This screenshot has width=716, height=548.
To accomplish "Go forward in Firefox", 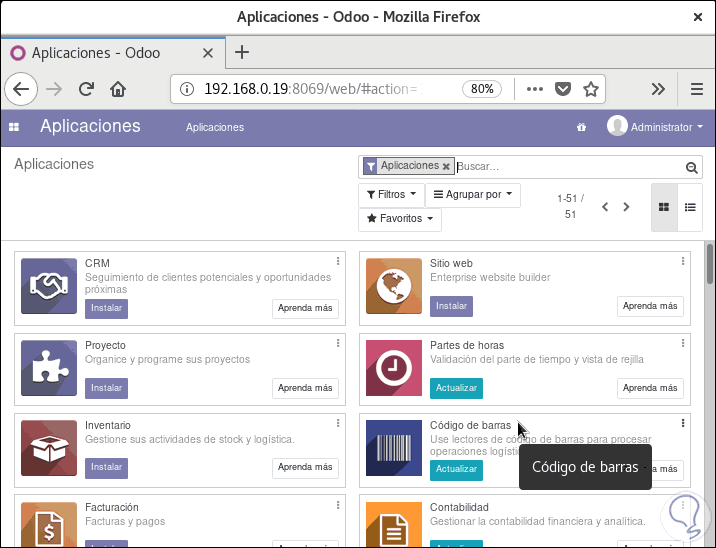I will click(54, 89).
